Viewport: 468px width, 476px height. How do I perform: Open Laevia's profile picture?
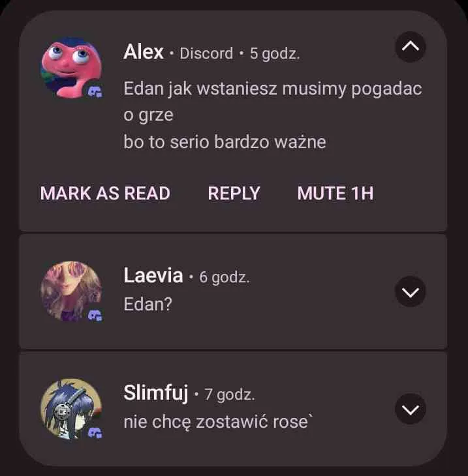pos(71,291)
